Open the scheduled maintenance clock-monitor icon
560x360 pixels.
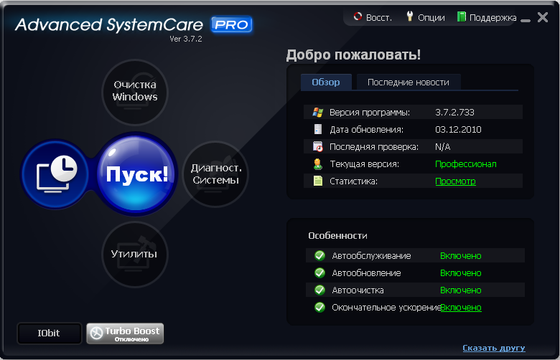tap(56, 174)
